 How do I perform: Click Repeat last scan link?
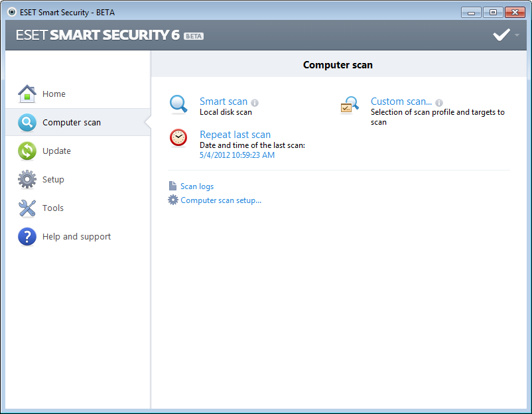235,135
